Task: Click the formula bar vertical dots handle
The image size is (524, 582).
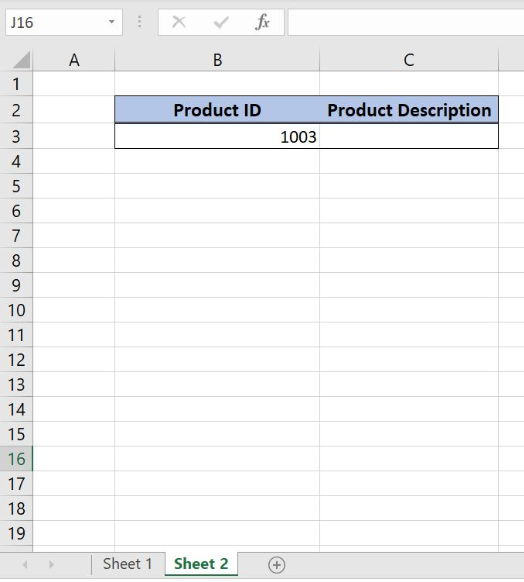Action: (x=140, y=22)
